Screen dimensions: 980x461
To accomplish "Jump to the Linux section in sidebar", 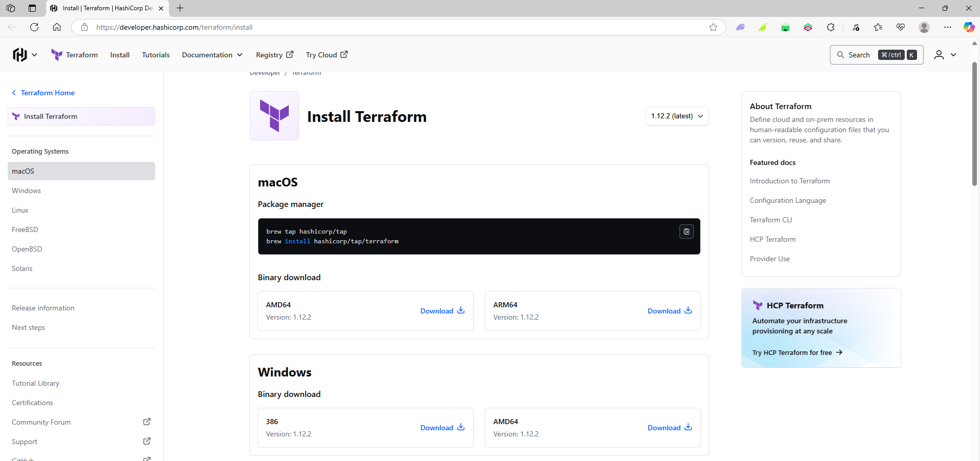I will pyautogui.click(x=20, y=210).
